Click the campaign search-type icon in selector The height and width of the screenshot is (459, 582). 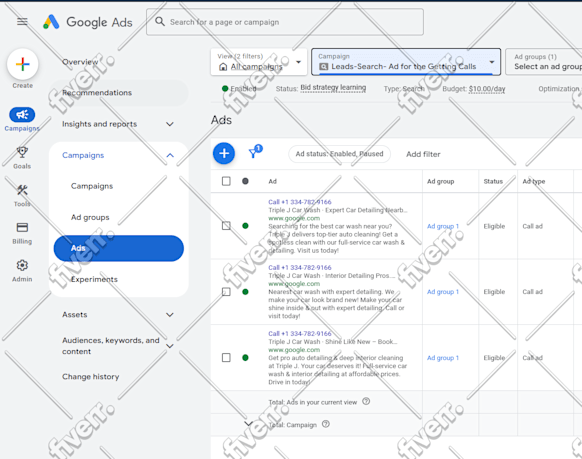coord(324,67)
